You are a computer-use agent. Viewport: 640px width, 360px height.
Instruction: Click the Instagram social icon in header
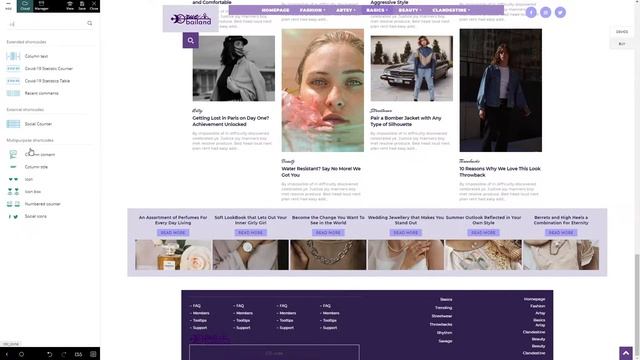(x=546, y=13)
